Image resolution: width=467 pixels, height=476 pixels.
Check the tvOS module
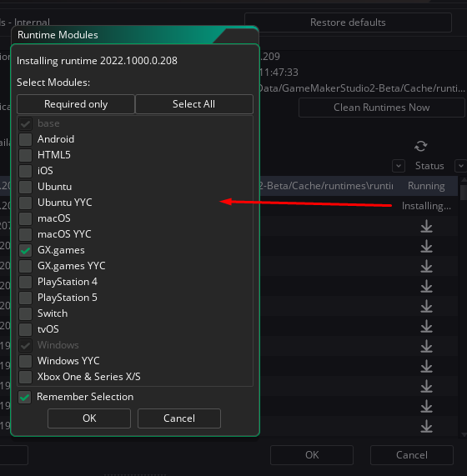[x=26, y=329]
